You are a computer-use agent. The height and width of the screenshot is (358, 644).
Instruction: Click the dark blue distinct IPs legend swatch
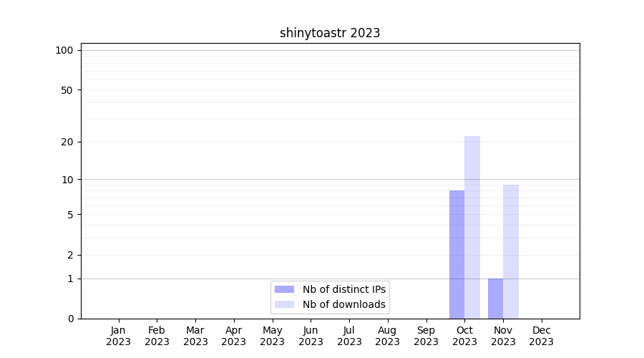point(284,289)
